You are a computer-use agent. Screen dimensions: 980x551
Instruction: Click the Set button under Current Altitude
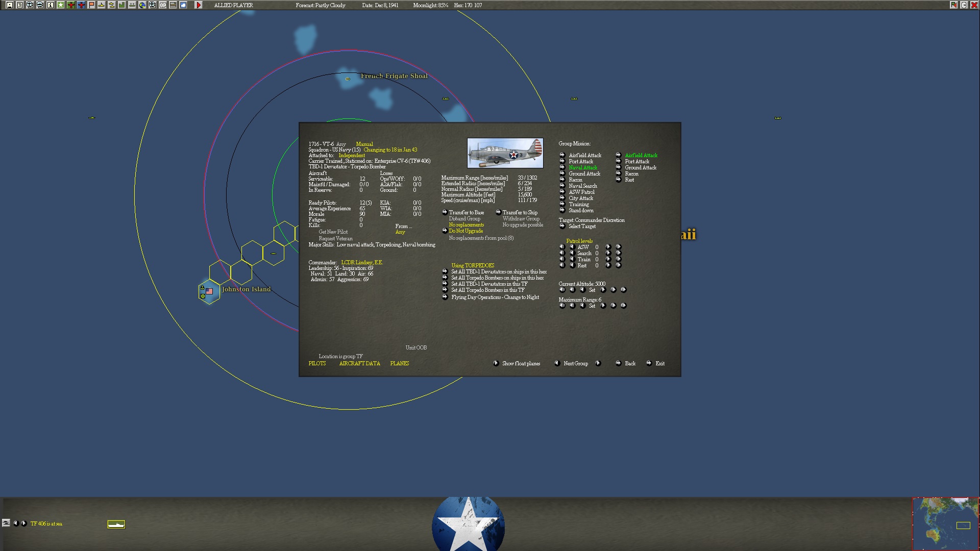(x=592, y=290)
